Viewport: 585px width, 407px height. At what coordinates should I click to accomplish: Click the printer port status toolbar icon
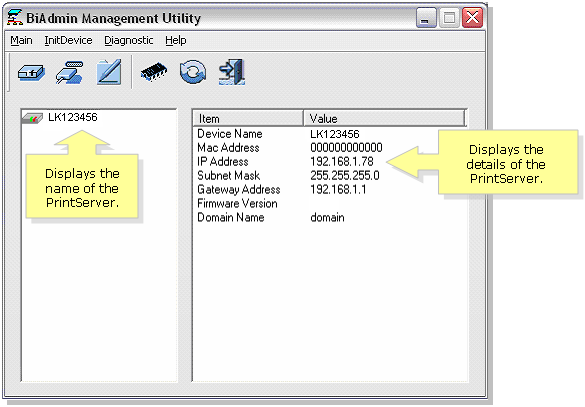70,72
